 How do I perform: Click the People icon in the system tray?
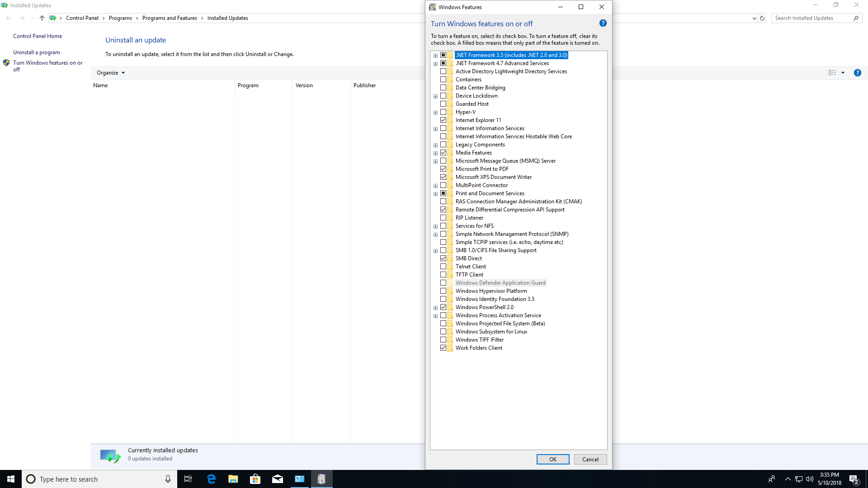pyautogui.click(x=772, y=479)
